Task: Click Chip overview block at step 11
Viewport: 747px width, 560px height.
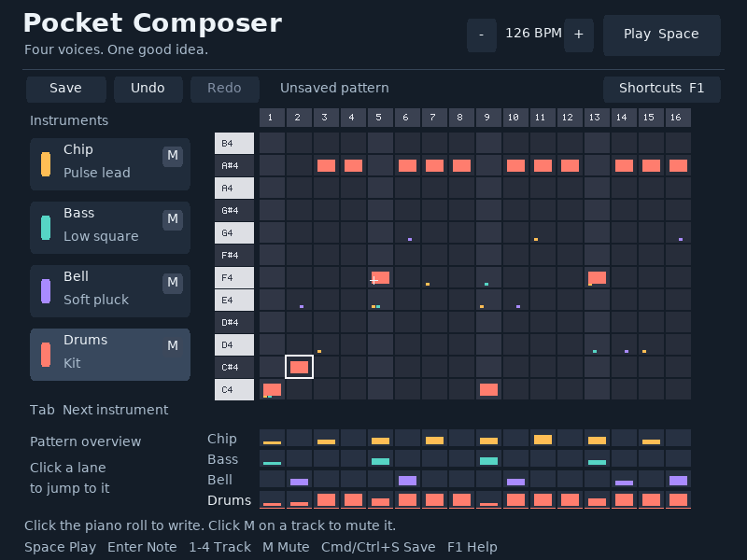Action: 543,440
